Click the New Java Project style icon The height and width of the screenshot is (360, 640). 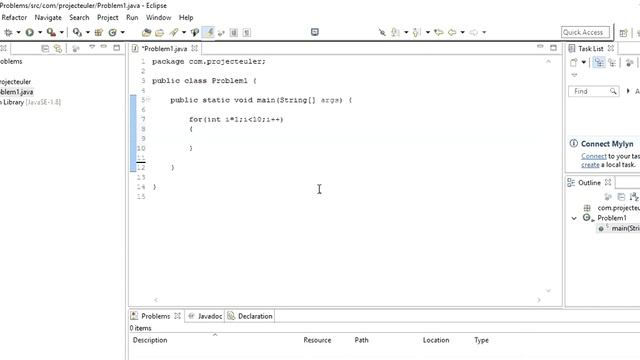(77, 32)
